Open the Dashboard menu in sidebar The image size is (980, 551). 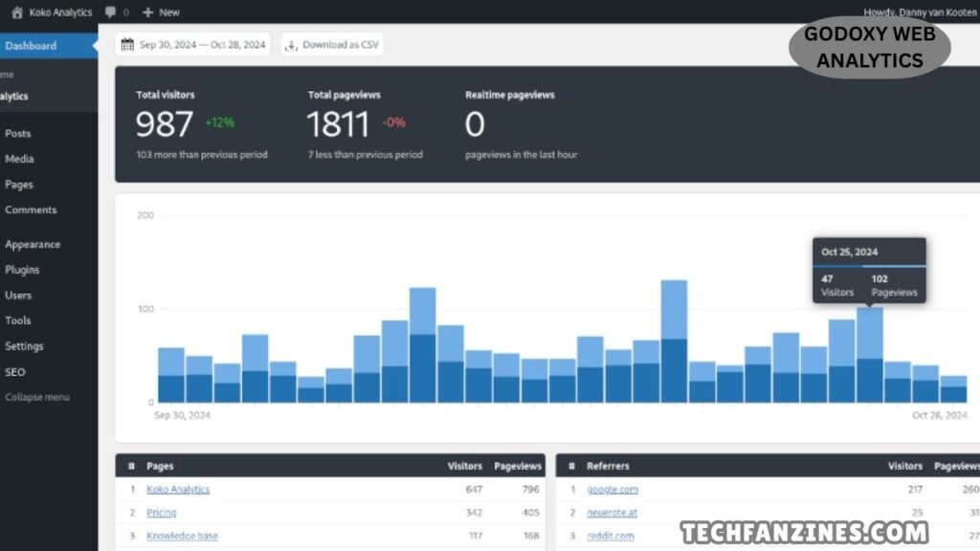click(x=31, y=46)
